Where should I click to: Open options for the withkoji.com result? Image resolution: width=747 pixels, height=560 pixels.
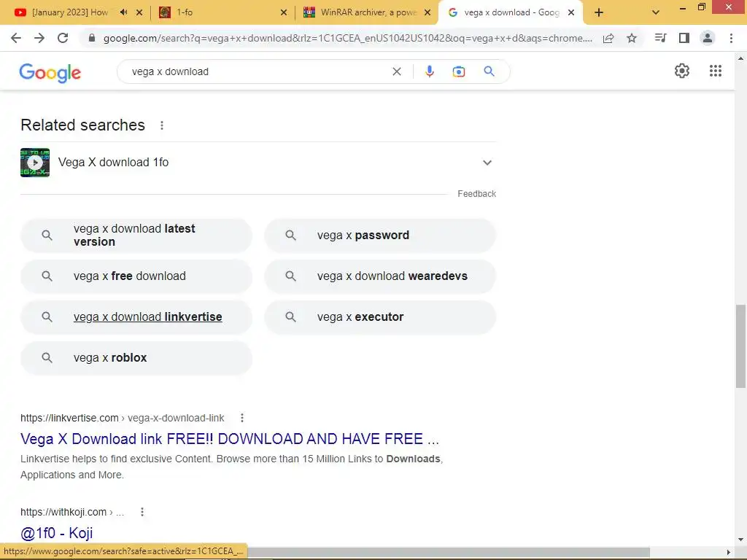click(x=142, y=512)
